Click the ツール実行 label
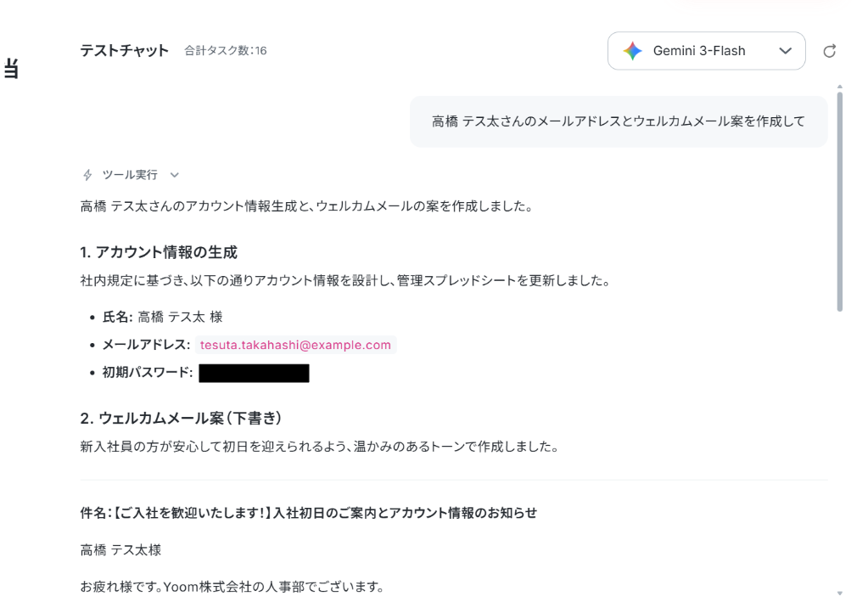Image resolution: width=868 pixels, height=608 pixels. pos(130,175)
